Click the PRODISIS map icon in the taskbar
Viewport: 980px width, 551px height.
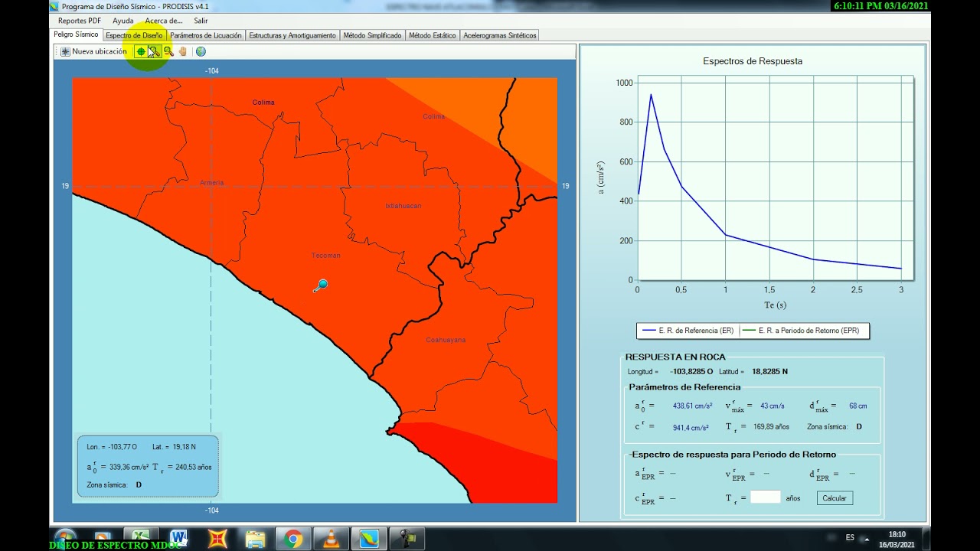coord(369,540)
